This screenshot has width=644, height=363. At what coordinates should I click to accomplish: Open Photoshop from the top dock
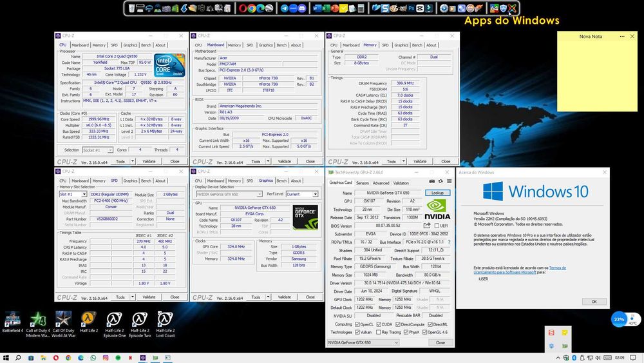(x=411, y=8)
